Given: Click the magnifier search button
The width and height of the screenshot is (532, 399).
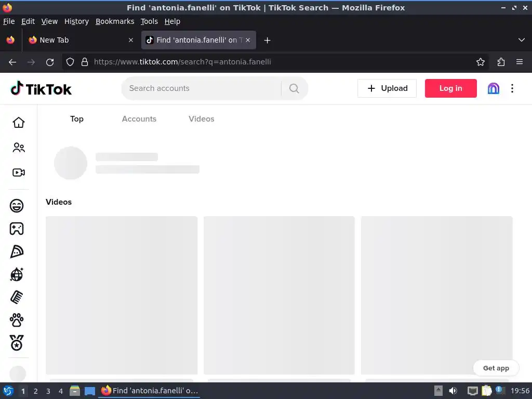Looking at the screenshot, I should pyautogui.click(x=294, y=88).
